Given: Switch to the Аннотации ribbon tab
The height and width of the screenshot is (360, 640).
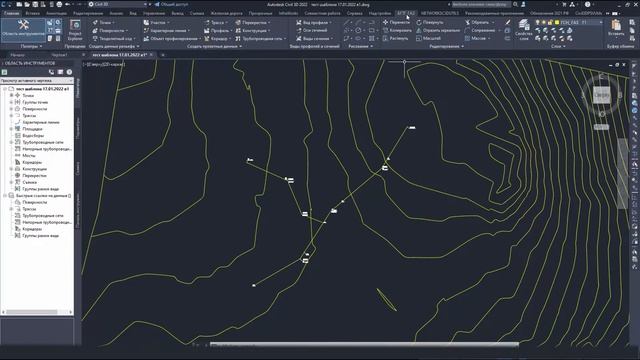Looking at the screenshot, I should point(56,13).
